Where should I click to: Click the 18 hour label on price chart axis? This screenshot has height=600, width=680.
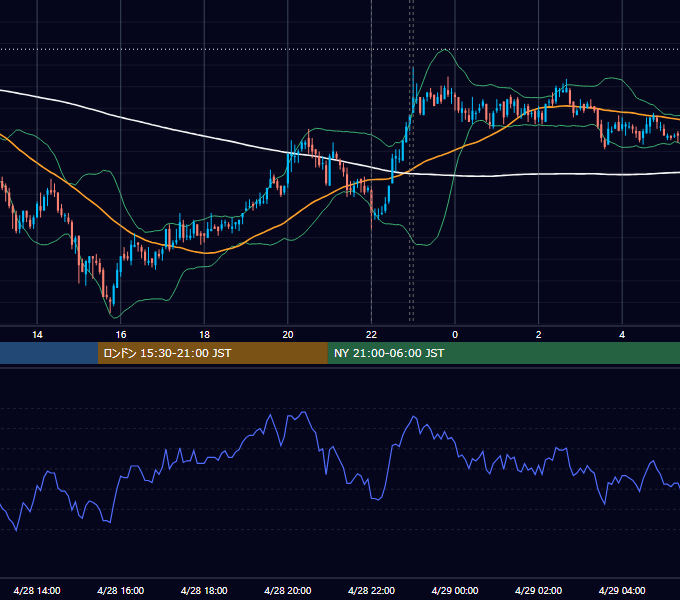point(204,335)
